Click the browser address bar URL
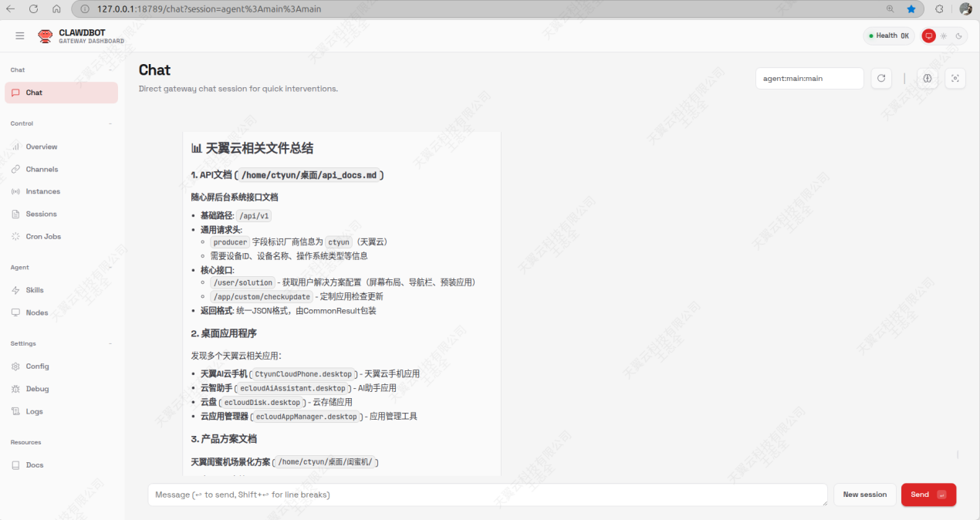The height and width of the screenshot is (520, 980). point(209,9)
